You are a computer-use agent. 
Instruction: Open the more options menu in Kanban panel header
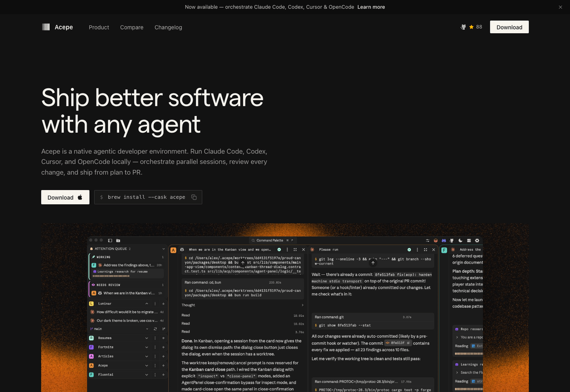(287, 249)
